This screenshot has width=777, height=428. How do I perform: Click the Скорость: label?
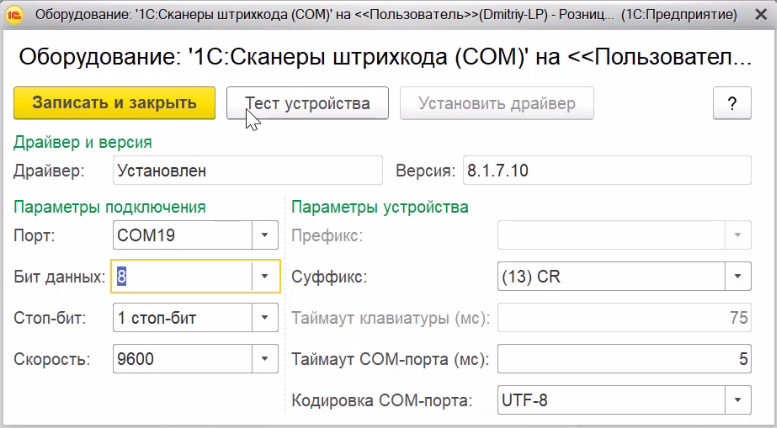click(52, 359)
